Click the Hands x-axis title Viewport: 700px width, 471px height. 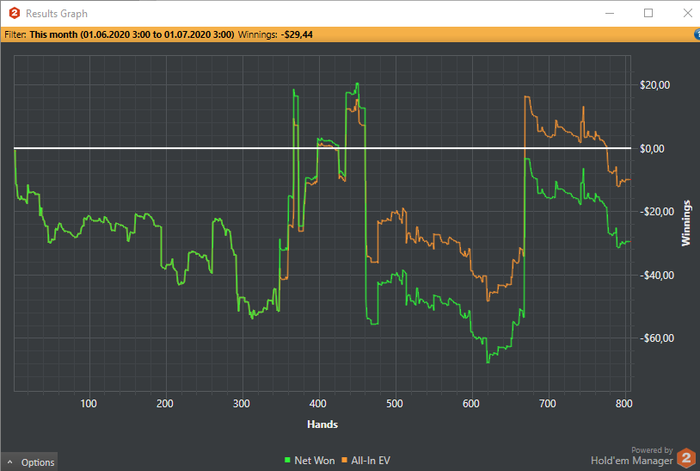coord(322,424)
